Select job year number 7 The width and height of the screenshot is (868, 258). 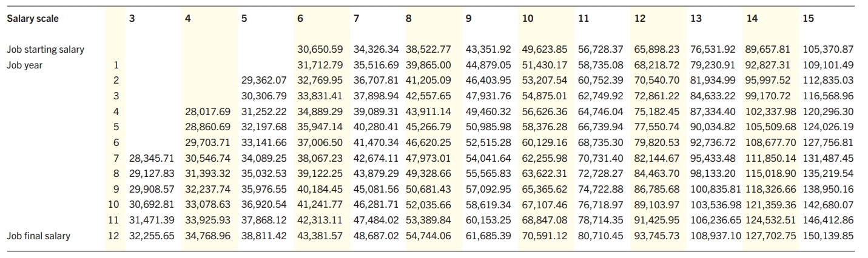pos(116,158)
